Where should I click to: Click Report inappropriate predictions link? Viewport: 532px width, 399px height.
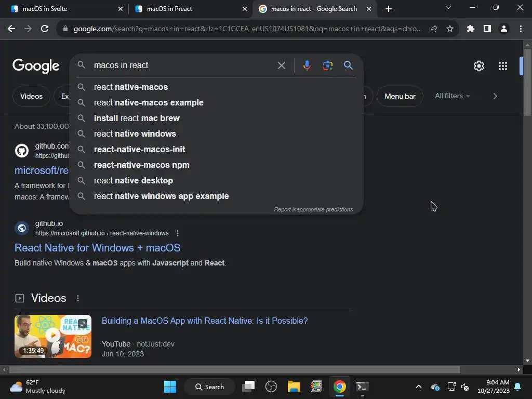coord(313,210)
